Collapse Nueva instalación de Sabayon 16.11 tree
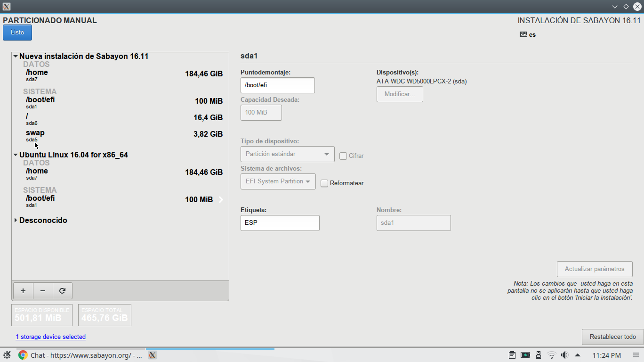This screenshot has height=362, width=644. [x=16, y=56]
